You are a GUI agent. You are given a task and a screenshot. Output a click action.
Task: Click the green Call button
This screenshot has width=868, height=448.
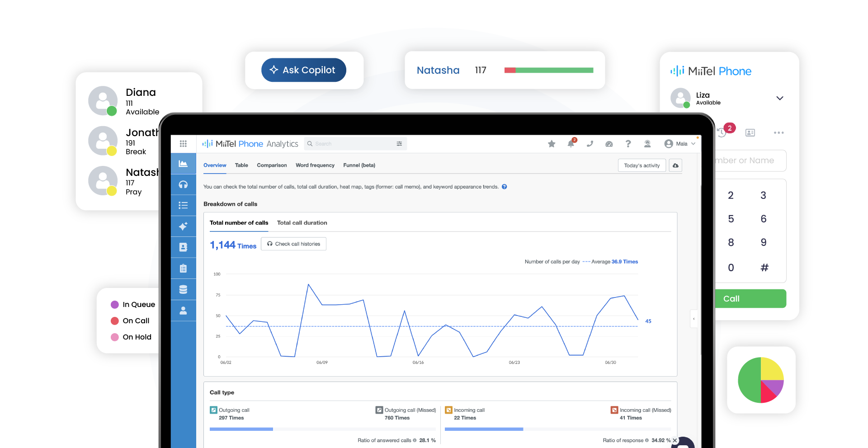coord(750,299)
